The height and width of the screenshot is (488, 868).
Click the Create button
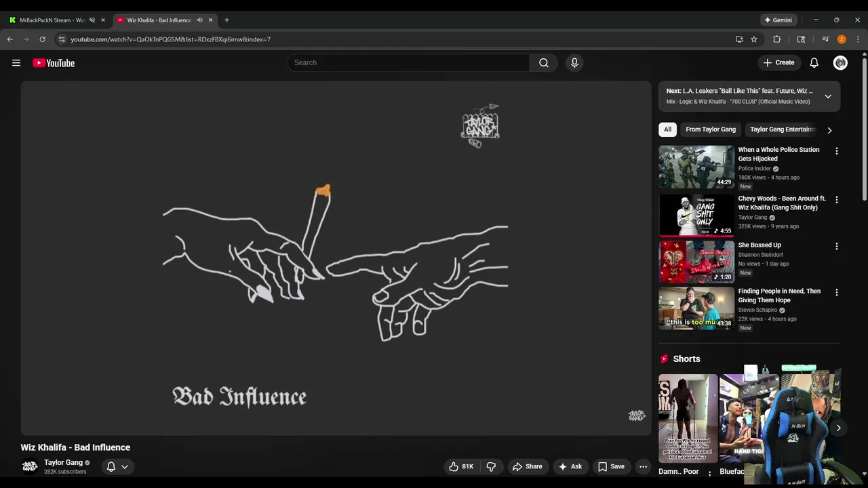tap(778, 63)
